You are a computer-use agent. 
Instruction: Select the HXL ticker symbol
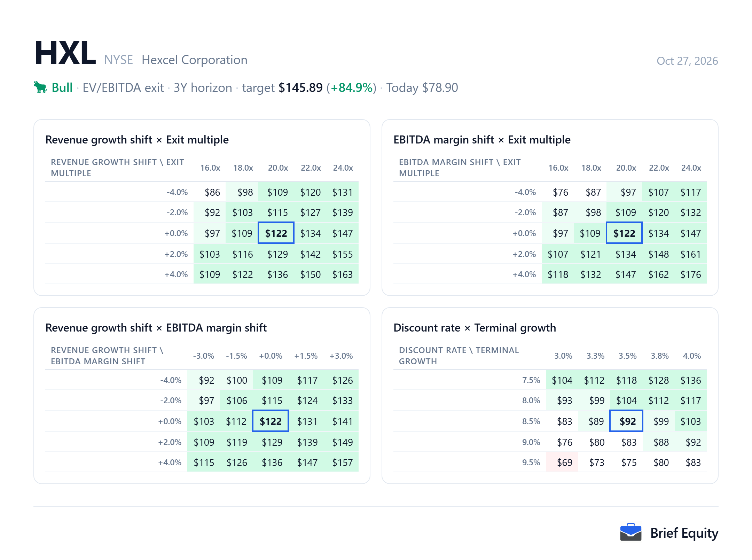point(65,53)
